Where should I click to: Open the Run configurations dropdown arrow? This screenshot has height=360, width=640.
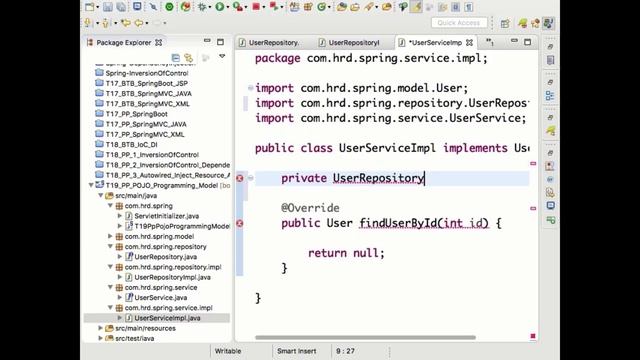pyautogui.click(x=228, y=7)
